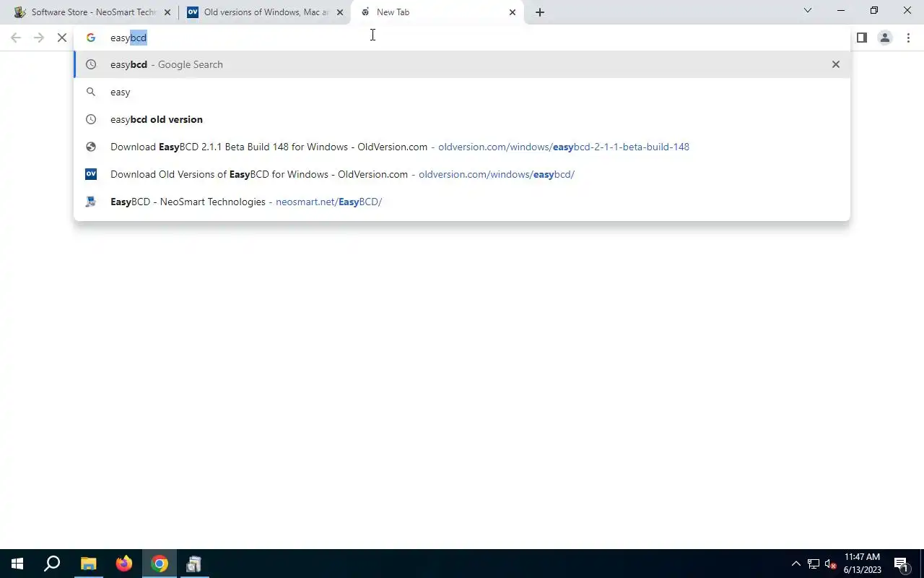Click the Google icon in address bar
Screen dimensions: 924x578
coord(91,38)
